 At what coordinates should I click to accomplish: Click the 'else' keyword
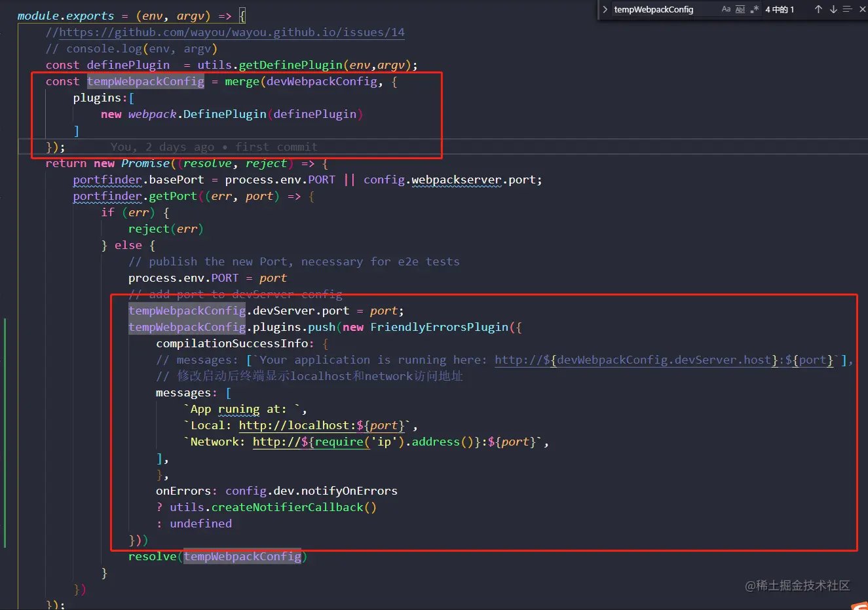click(x=128, y=245)
